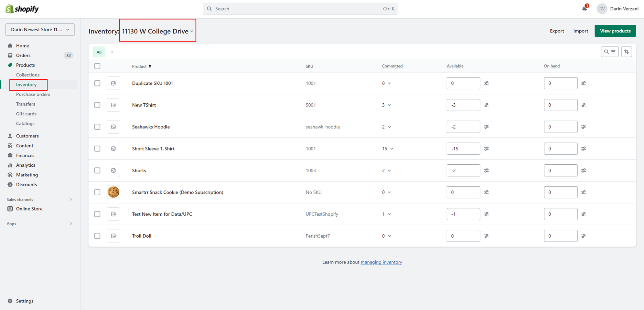Click adjust icon next to New TShirt Available field
The width and height of the screenshot is (644, 310).
(486, 105)
